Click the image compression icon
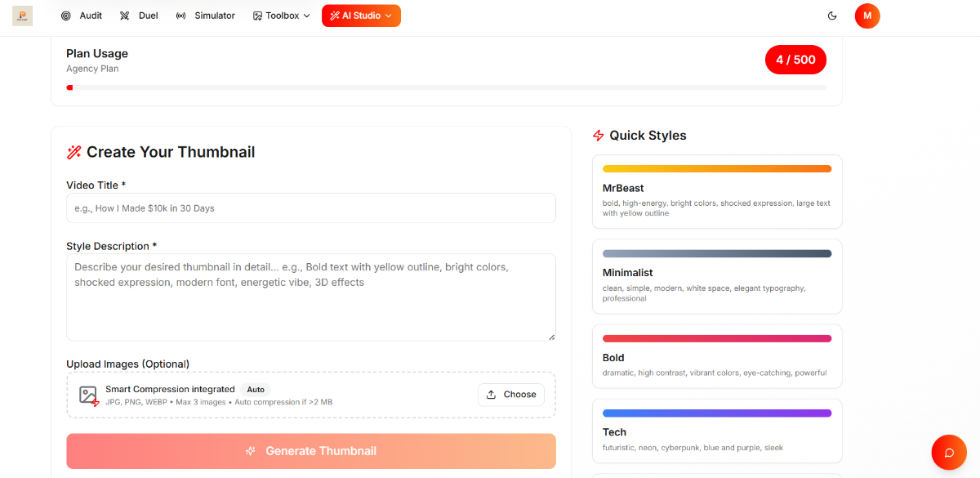 (89, 395)
